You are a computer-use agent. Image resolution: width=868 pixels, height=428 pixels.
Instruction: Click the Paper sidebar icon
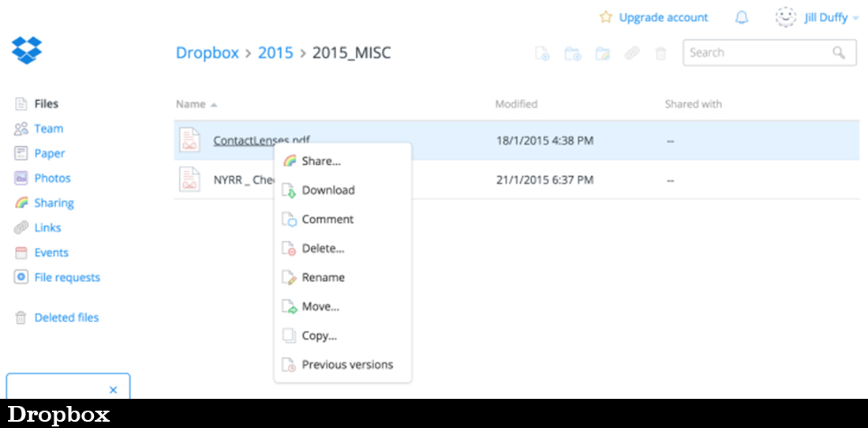[21, 153]
